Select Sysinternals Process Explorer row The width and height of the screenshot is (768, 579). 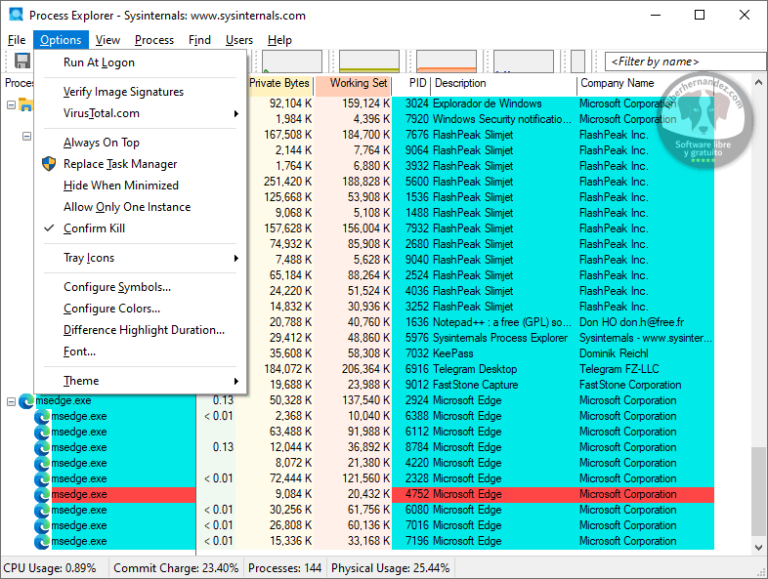(x=480, y=338)
